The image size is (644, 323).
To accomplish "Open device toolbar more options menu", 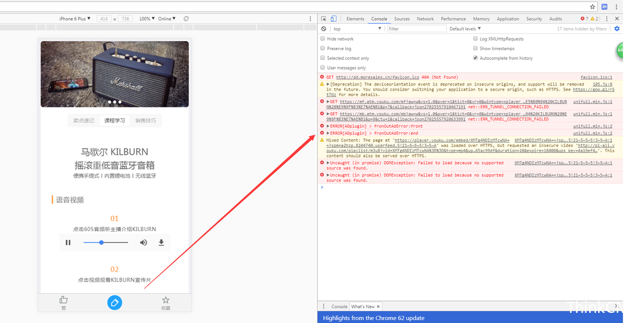I will (x=310, y=19).
